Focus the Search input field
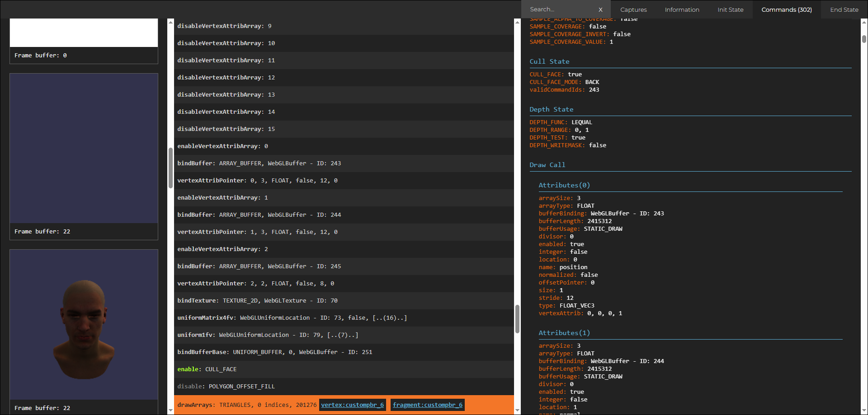Screen dimensions: 868x415 coord(561,9)
